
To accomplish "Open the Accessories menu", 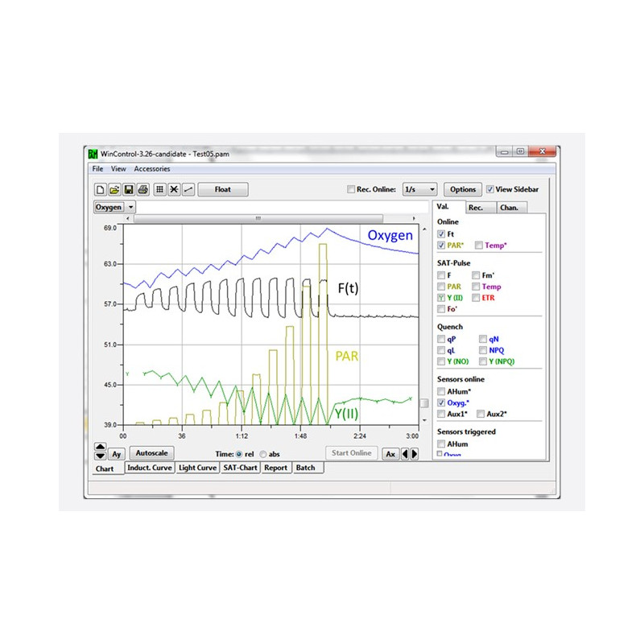I will tap(152, 169).
